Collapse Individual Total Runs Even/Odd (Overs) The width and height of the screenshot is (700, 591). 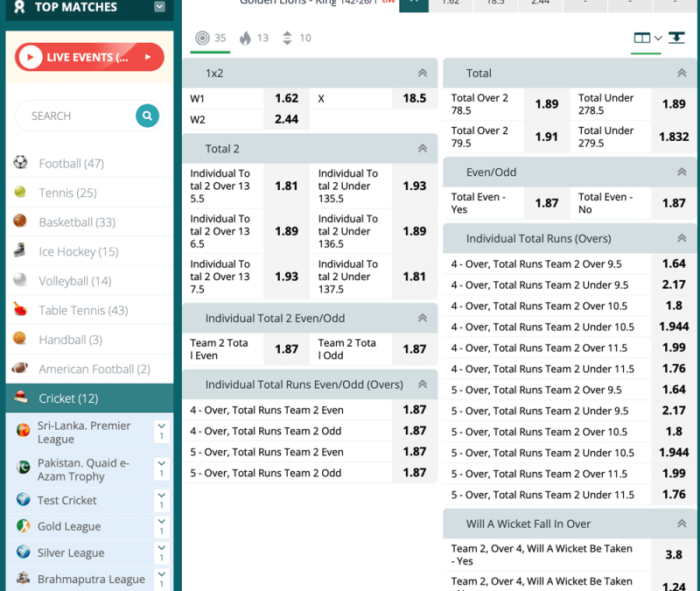coord(423,384)
